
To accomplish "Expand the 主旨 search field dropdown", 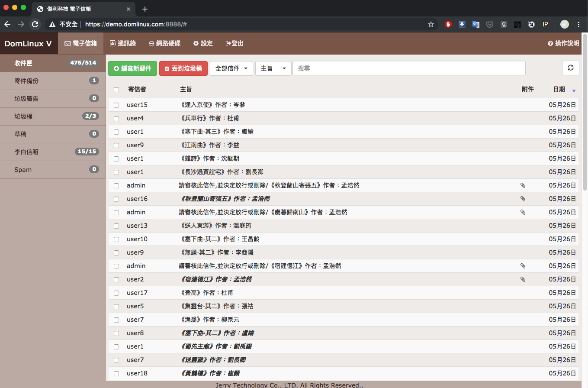I will 273,68.
